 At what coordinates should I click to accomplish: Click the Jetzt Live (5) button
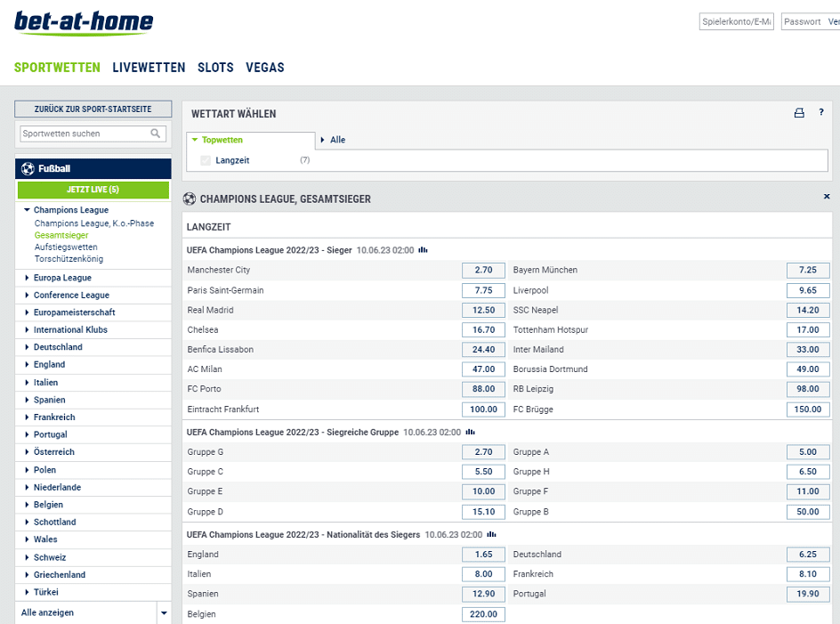coord(93,190)
